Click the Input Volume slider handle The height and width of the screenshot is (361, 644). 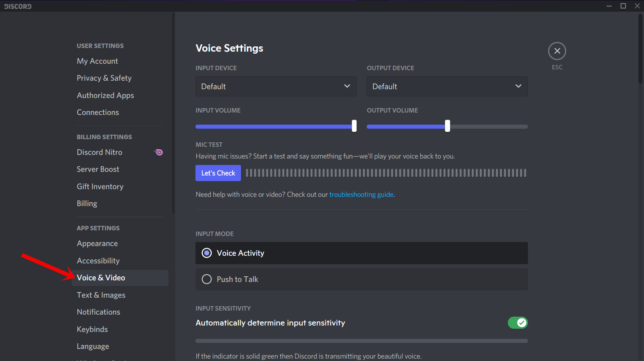pyautogui.click(x=354, y=126)
